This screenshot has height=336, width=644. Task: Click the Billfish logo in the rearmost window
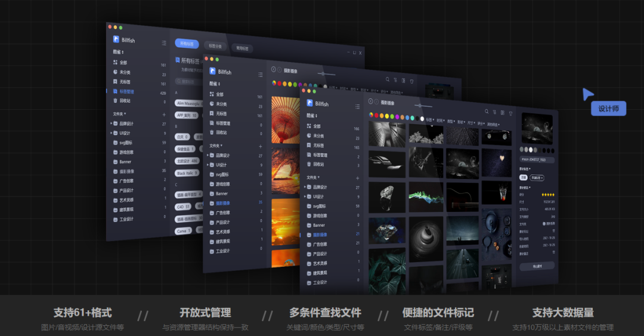(116, 39)
